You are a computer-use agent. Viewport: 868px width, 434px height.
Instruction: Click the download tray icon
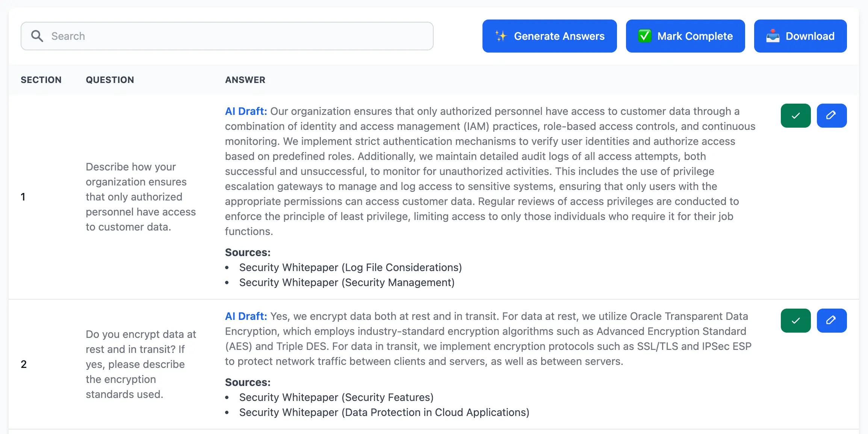[772, 36]
